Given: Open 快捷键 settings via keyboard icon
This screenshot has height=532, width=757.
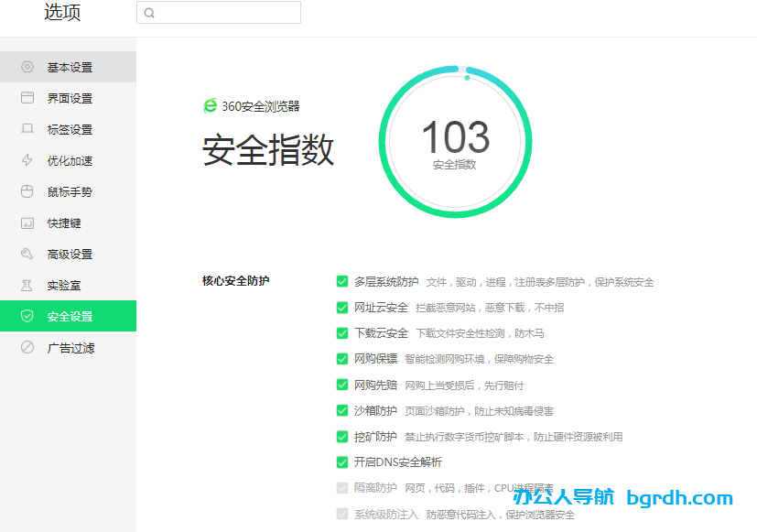Looking at the screenshot, I should coord(27,223).
